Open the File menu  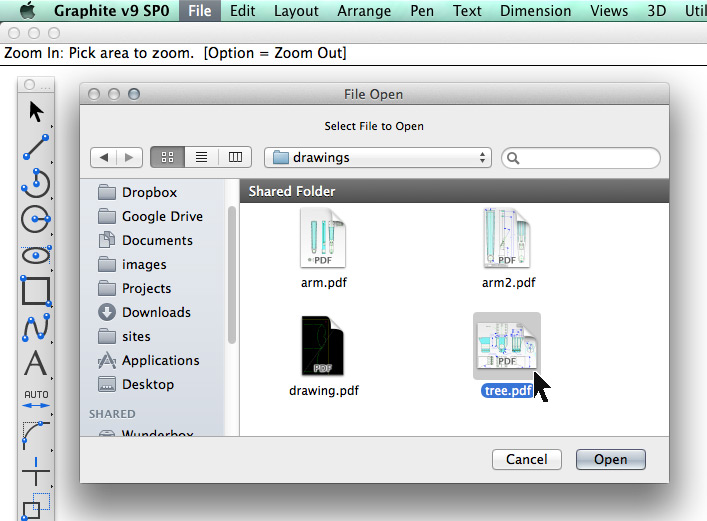coord(199,11)
